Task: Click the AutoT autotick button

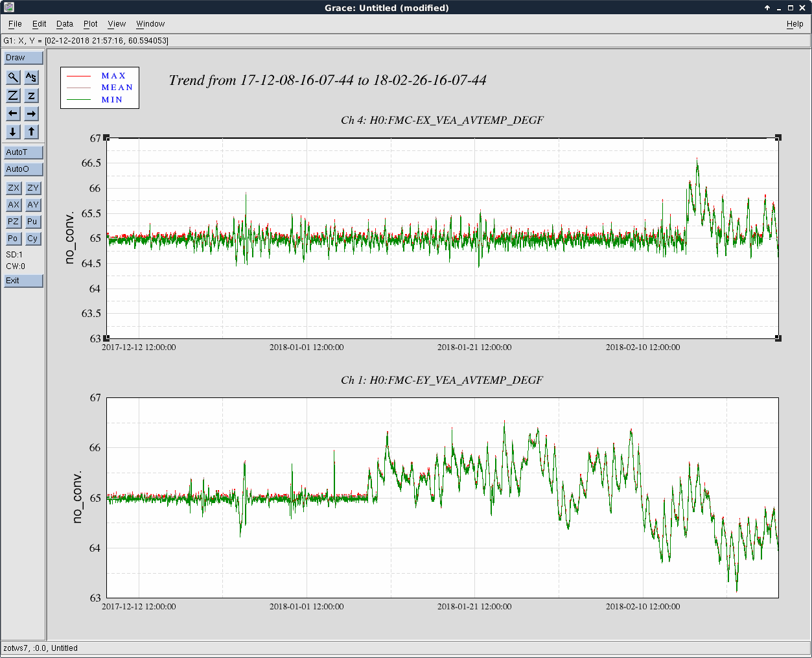Action: coord(23,152)
